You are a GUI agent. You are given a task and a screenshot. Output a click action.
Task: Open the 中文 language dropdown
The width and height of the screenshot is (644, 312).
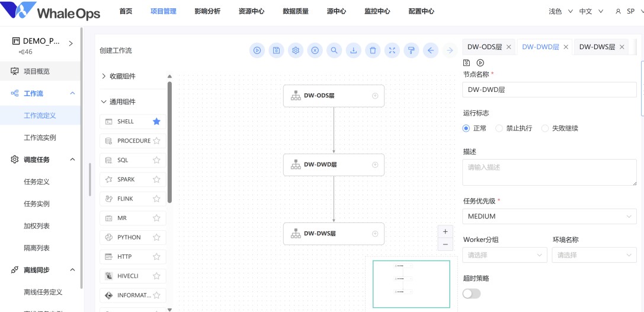click(591, 11)
